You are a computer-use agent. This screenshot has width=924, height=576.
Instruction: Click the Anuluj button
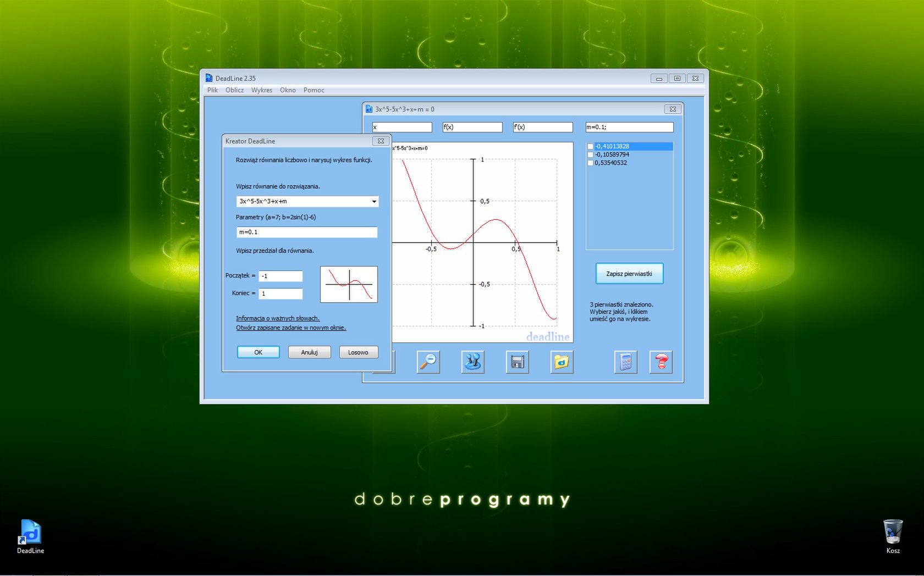click(x=309, y=352)
